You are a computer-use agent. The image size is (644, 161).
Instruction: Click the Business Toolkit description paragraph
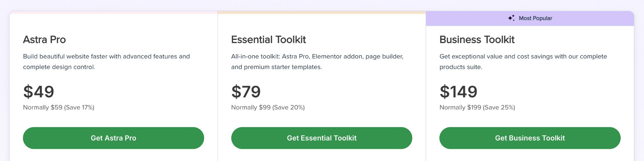coord(523,62)
